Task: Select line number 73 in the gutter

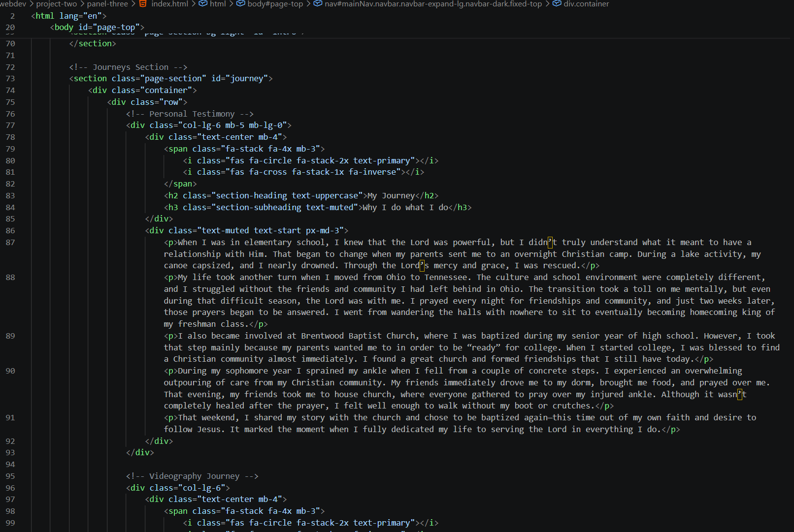Action: [x=10, y=79]
